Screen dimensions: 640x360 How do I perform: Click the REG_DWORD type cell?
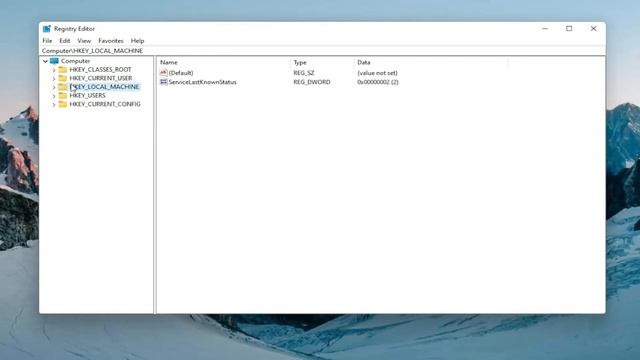pos(312,82)
